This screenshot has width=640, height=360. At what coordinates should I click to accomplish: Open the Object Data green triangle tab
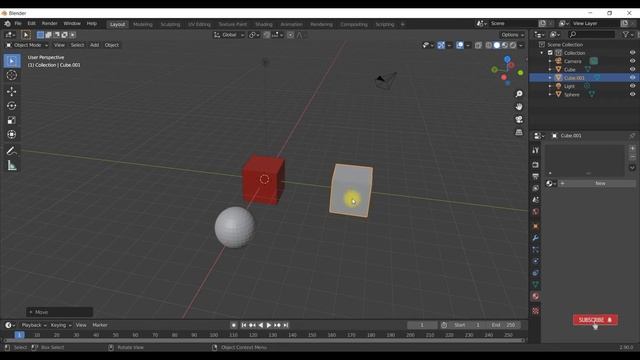[536, 284]
